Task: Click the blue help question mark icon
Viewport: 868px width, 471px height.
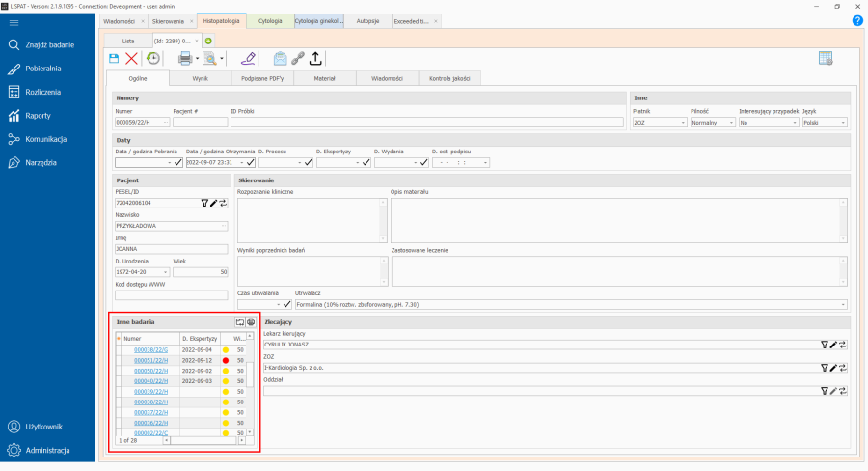Action: [x=857, y=20]
